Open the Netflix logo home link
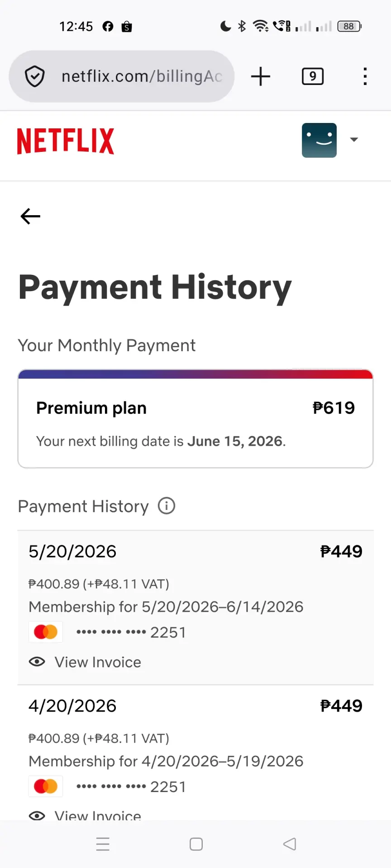This screenshot has width=391, height=868. pos(66,141)
